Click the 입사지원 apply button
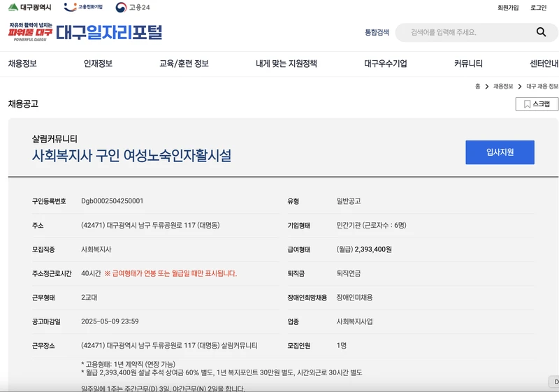The width and height of the screenshot is (559, 392). pos(500,152)
